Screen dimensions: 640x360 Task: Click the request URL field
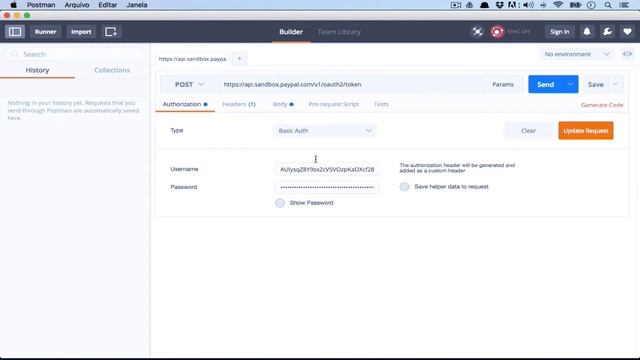pos(350,84)
